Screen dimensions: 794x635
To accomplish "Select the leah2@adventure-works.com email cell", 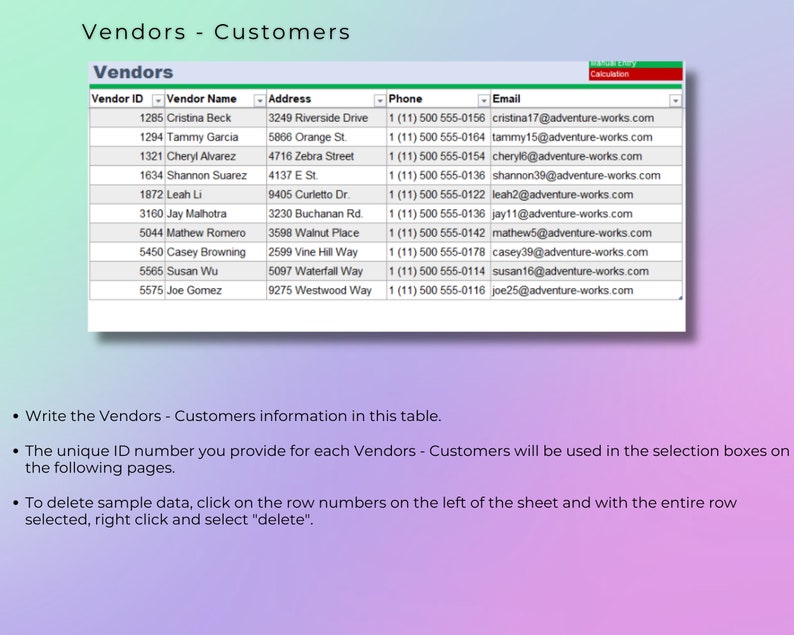I will point(586,195).
